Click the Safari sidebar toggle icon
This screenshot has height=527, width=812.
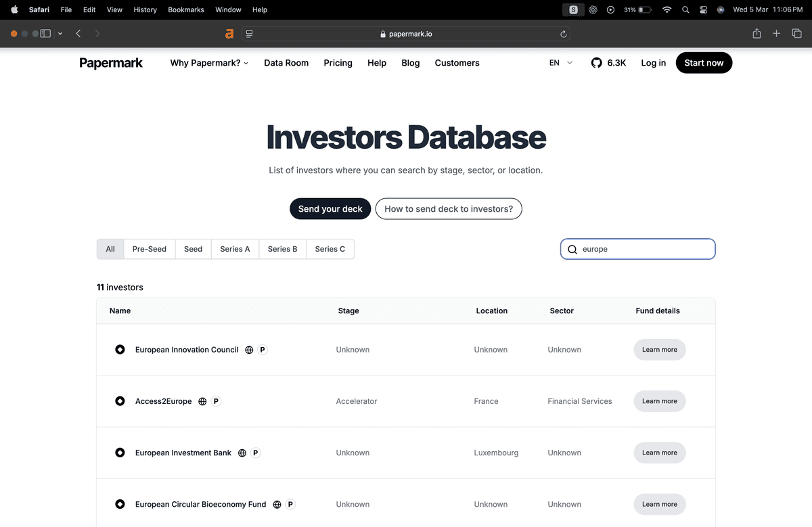click(45, 33)
